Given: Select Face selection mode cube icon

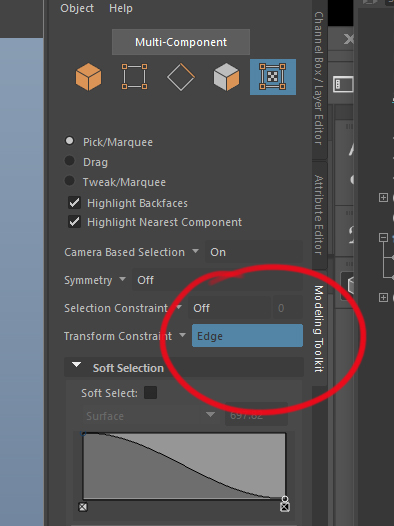Looking at the screenshot, I should [x=227, y=77].
